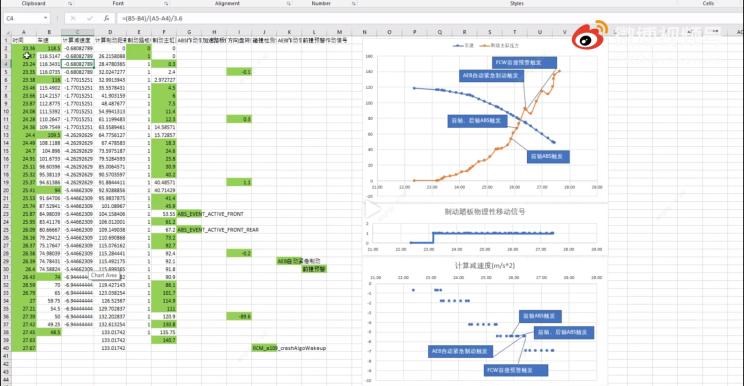Image resolution: width=744 pixels, height=386 pixels.
Task: Click the Weibo logo watermark
Action: tap(589, 35)
